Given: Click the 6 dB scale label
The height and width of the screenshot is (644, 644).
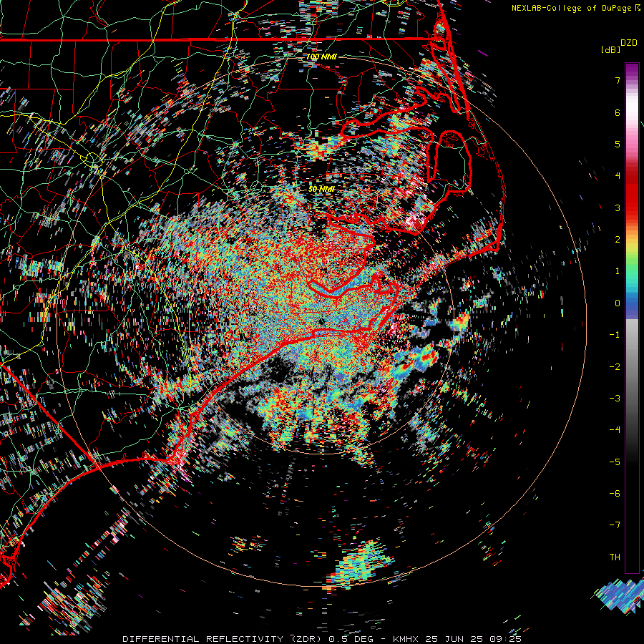Looking at the screenshot, I should [x=618, y=112].
